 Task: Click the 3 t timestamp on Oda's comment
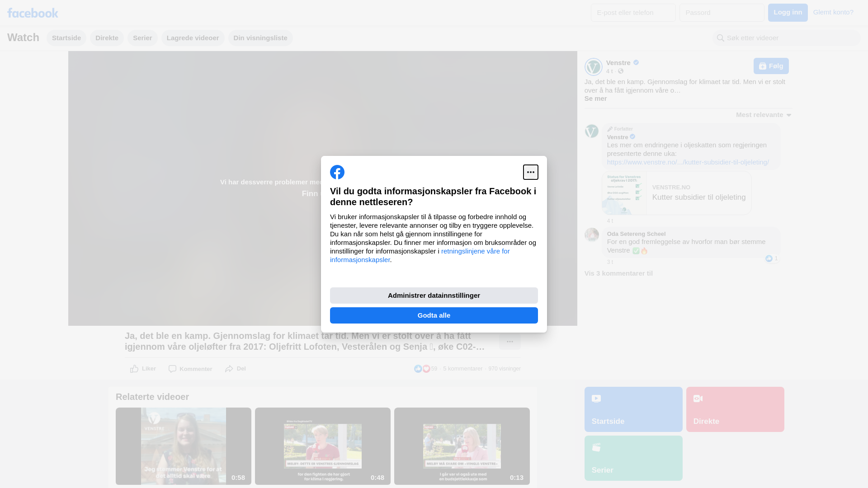click(610, 262)
